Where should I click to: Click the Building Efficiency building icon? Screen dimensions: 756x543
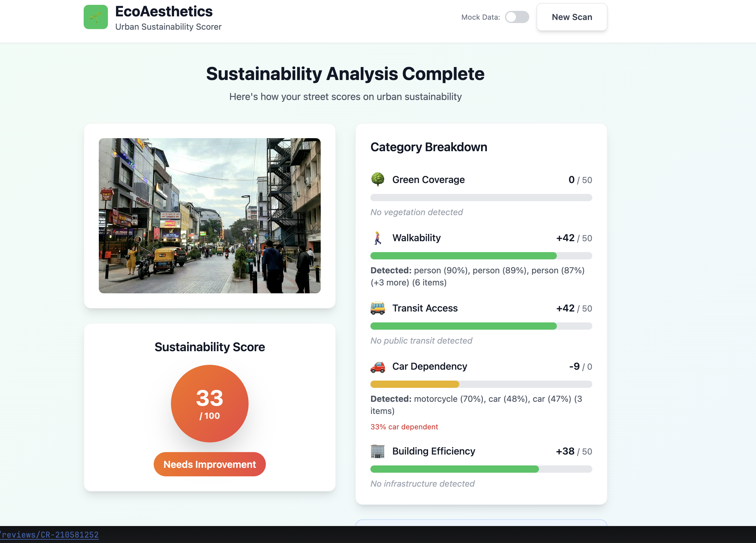(377, 451)
